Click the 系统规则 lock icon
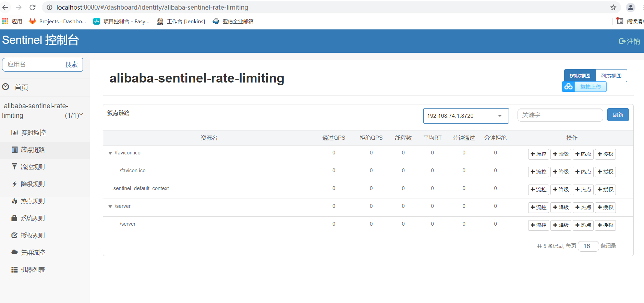 [x=14, y=218]
